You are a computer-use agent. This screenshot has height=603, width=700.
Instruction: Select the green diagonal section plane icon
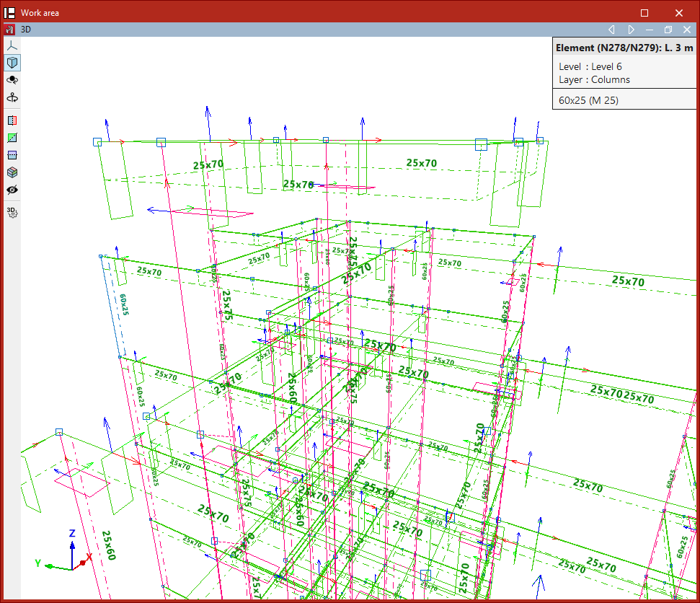coord(12,138)
